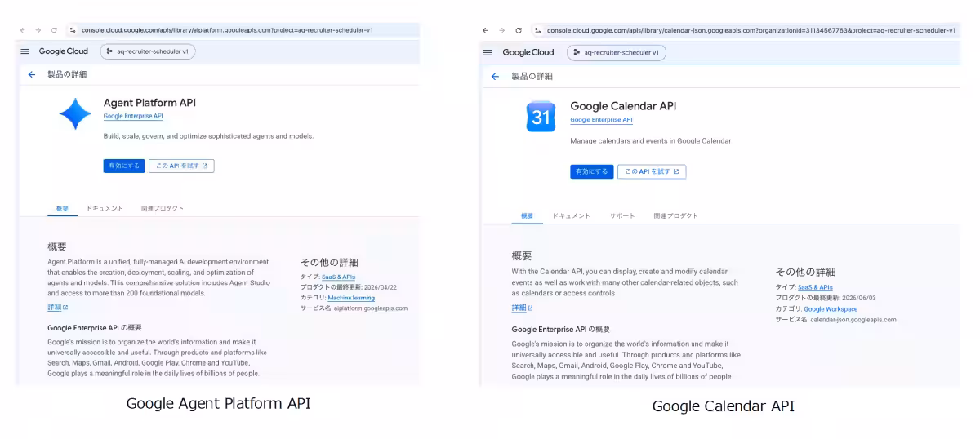Reload the Agent Platform API browser page

coord(54,29)
